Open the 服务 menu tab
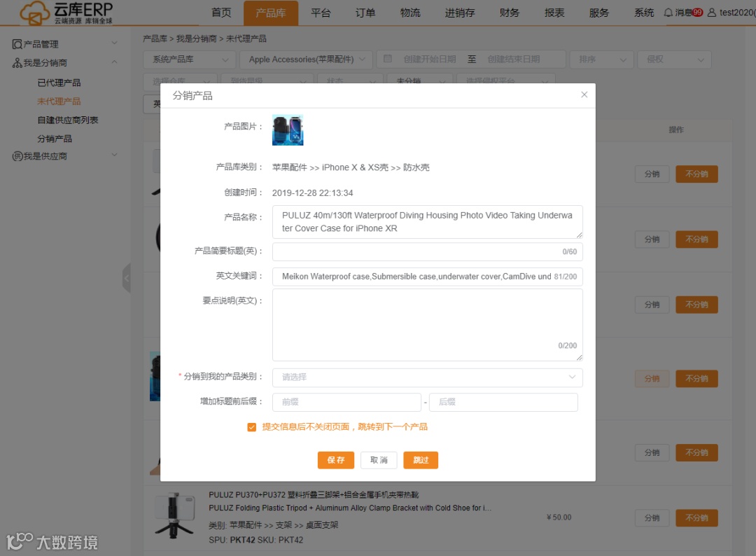The width and height of the screenshot is (756, 556). tap(598, 13)
